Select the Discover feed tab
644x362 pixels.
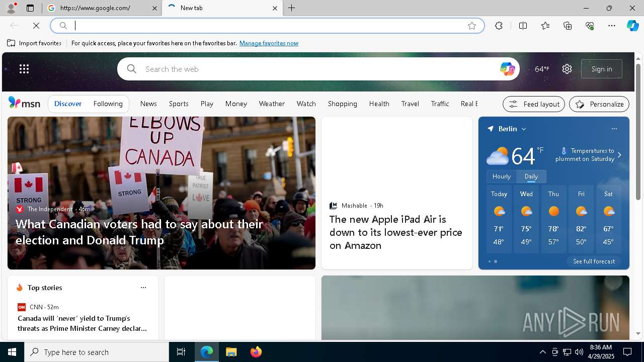pos(68,104)
